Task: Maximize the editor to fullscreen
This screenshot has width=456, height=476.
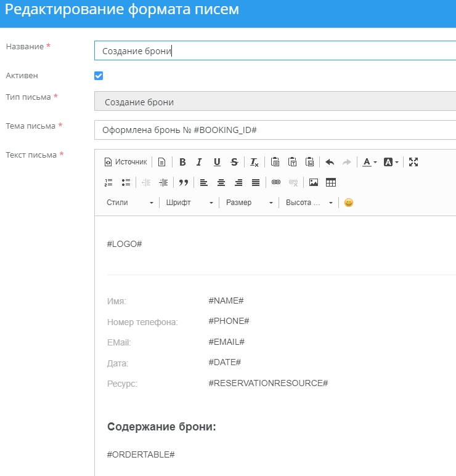Action: (413, 162)
